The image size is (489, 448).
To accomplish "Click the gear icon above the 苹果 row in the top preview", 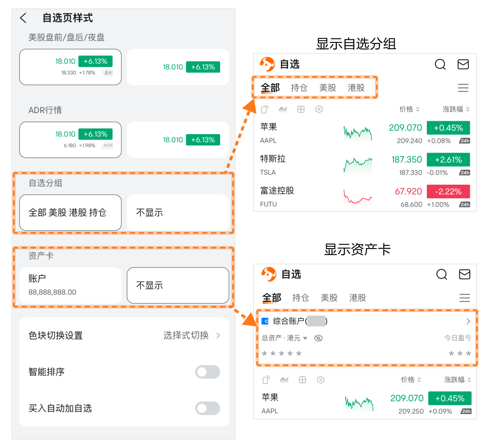I will click(x=319, y=109).
